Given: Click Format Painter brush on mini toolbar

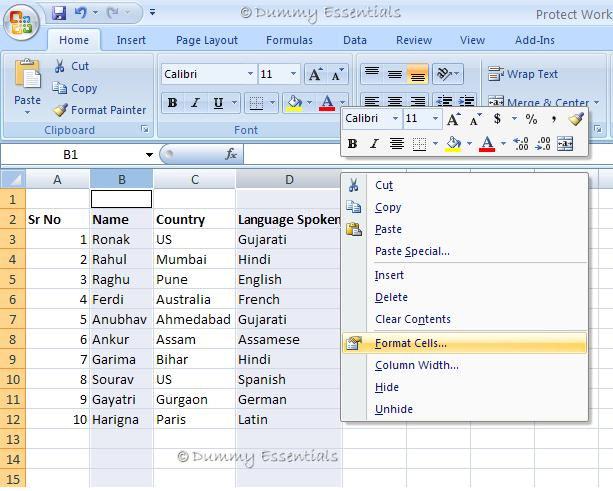Looking at the screenshot, I should click(x=575, y=119).
